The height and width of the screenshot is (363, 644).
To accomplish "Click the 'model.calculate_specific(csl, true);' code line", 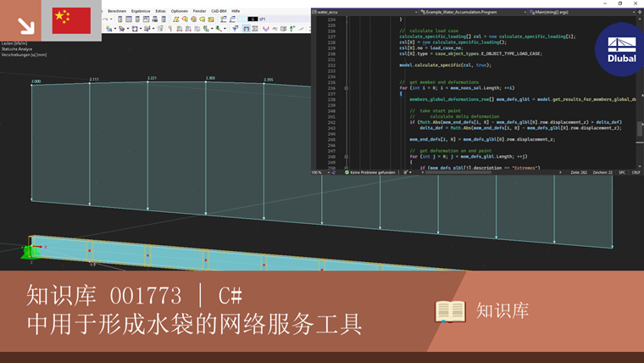I will click(445, 65).
